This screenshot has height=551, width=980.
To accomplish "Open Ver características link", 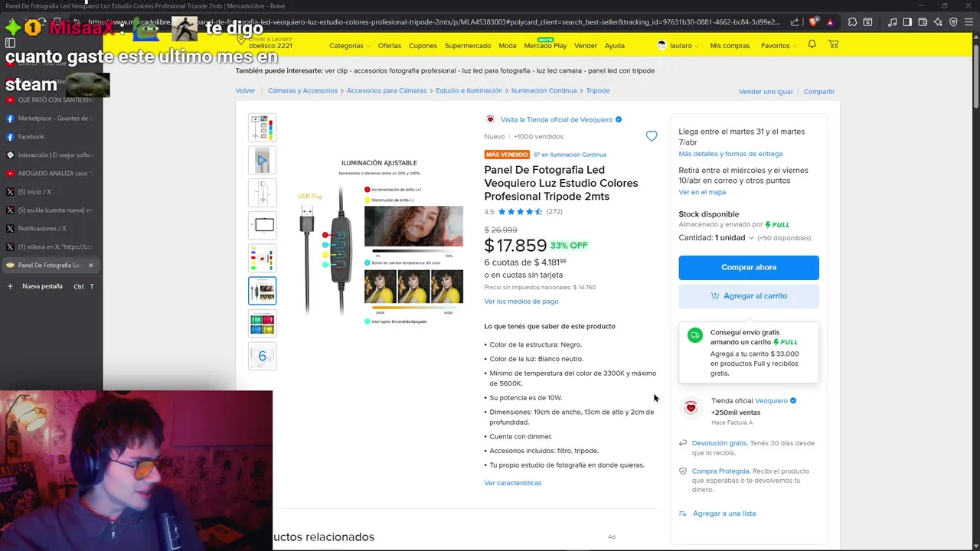I will click(513, 483).
